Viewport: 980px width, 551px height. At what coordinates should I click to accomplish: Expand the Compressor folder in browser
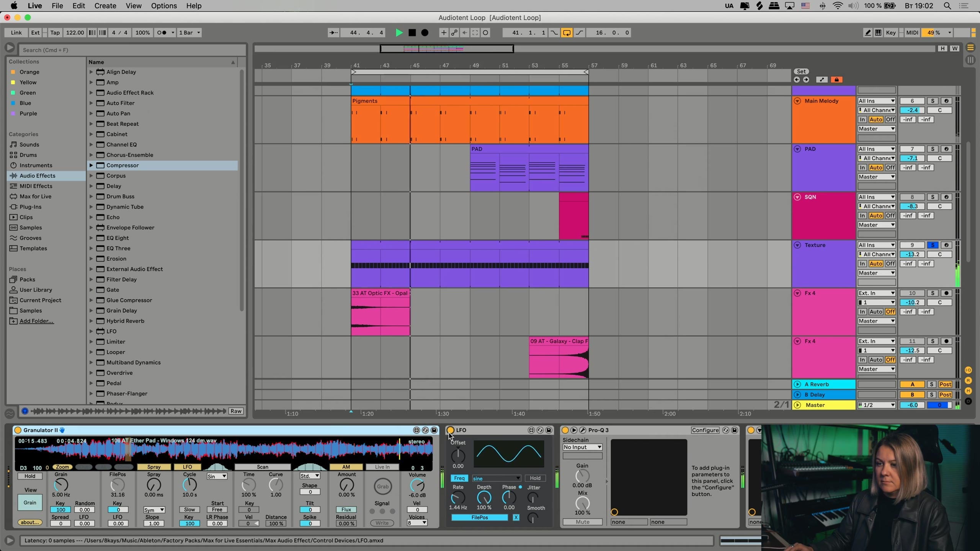click(x=91, y=165)
